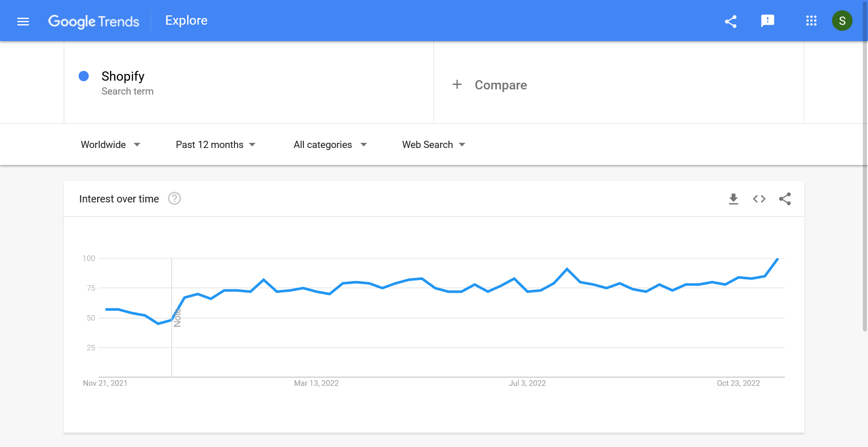Click the Explore menu title
This screenshot has width=868, height=447.
click(x=186, y=21)
